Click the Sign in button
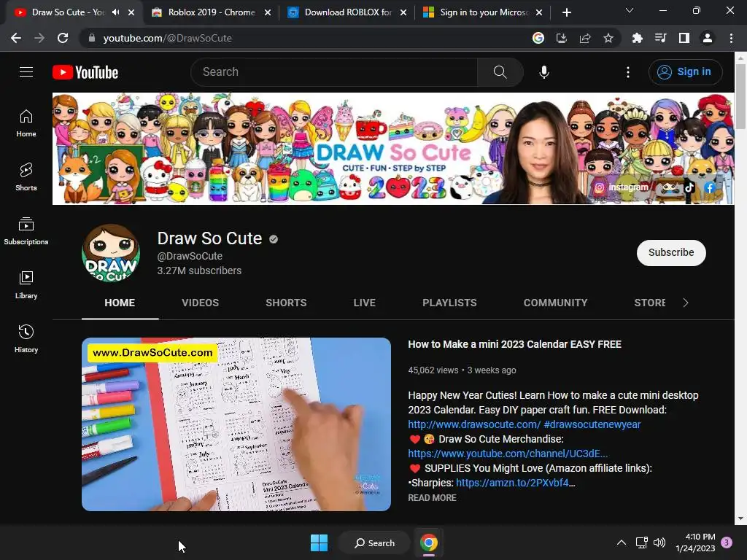 coord(685,72)
